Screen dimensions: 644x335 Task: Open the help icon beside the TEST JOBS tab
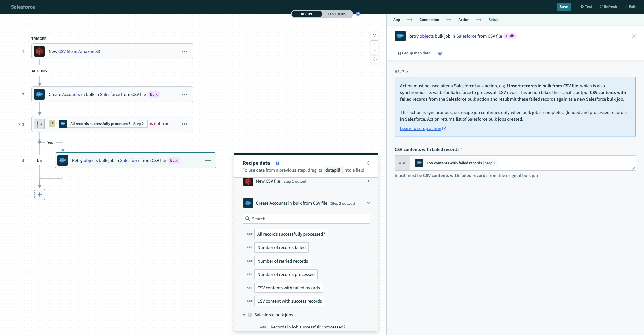click(358, 14)
